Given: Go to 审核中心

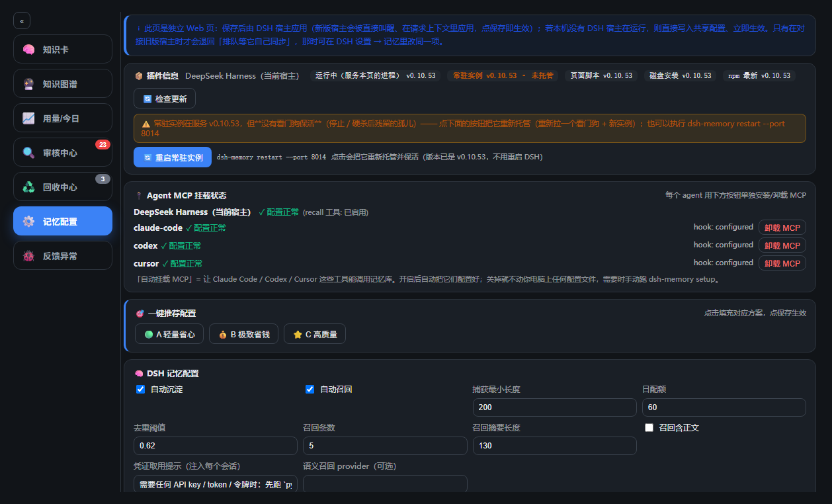Looking at the screenshot, I should (x=63, y=152).
